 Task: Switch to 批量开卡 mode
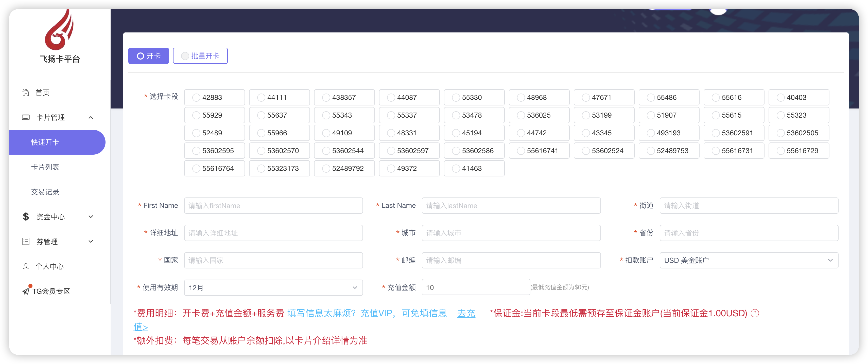pos(200,56)
